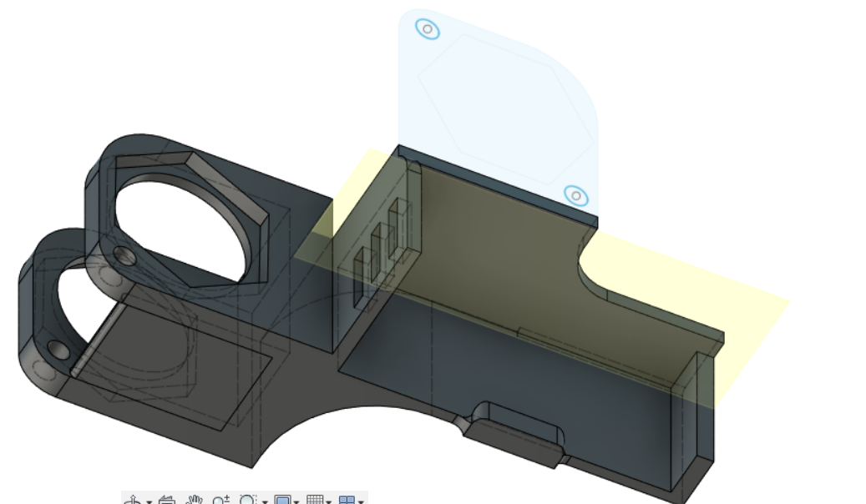Image resolution: width=866 pixels, height=504 pixels.
Task: Click the Viewports layout icon
Action: pyautogui.click(x=347, y=501)
